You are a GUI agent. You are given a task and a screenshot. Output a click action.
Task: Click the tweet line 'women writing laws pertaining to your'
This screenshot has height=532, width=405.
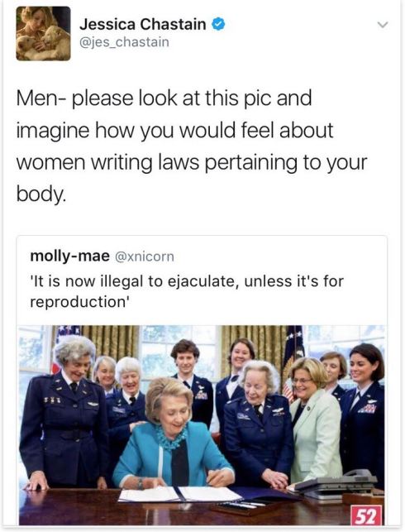pos(192,163)
